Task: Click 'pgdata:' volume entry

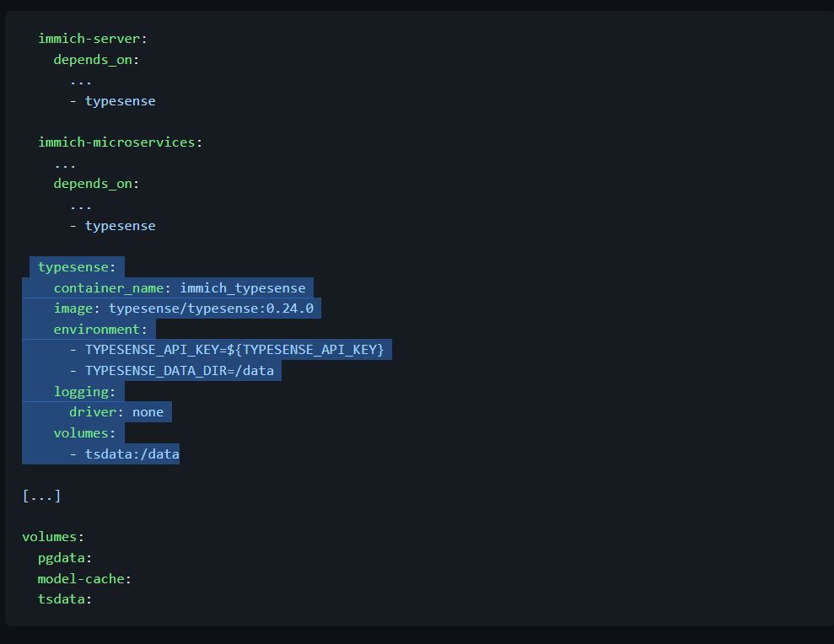Action: (x=65, y=558)
